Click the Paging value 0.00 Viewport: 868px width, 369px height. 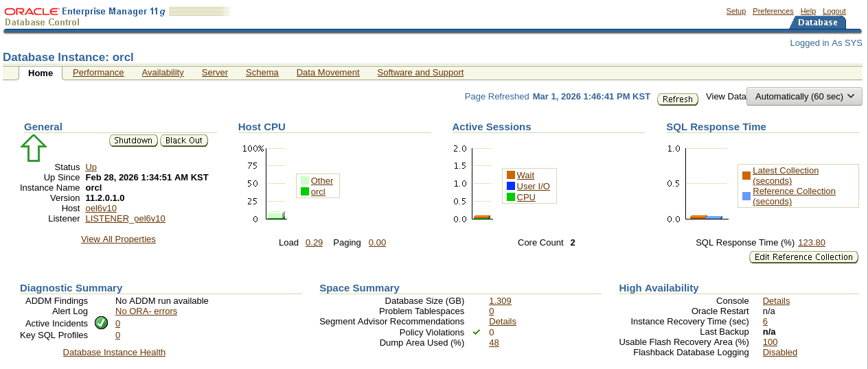click(x=377, y=243)
